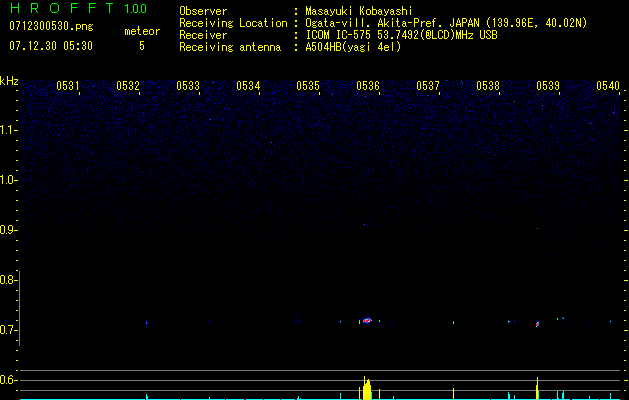Click the meteor count value 5
This screenshot has width=629, height=400.
pyautogui.click(x=142, y=46)
